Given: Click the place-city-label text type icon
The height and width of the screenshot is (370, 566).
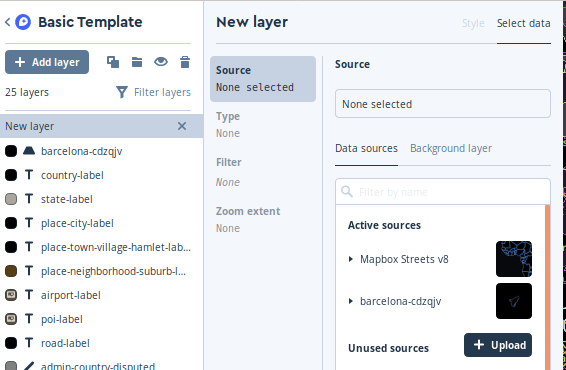Looking at the screenshot, I should [x=29, y=223].
